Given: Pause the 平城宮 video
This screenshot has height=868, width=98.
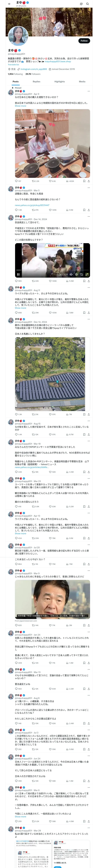Looking at the screenshot, I should [18, 274].
